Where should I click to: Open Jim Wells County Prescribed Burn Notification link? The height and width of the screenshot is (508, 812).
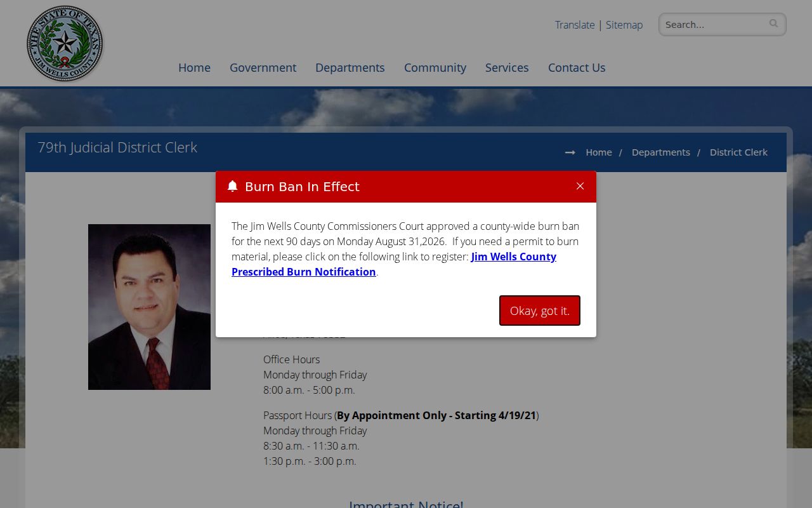point(394,264)
